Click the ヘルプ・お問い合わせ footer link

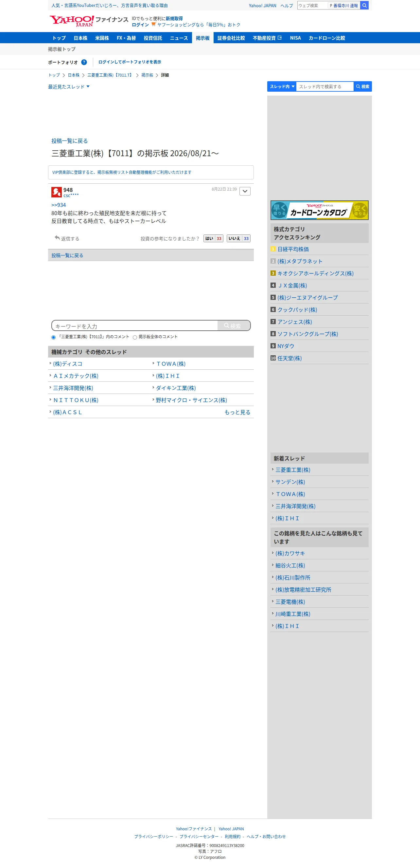pos(266,836)
